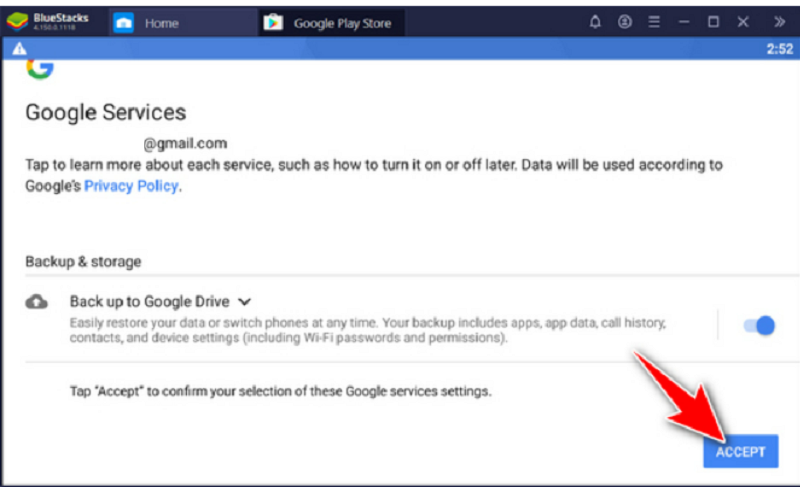Image resolution: width=800 pixels, height=487 pixels.
Task: Switch to the Google Play Store tab
Action: [341, 23]
